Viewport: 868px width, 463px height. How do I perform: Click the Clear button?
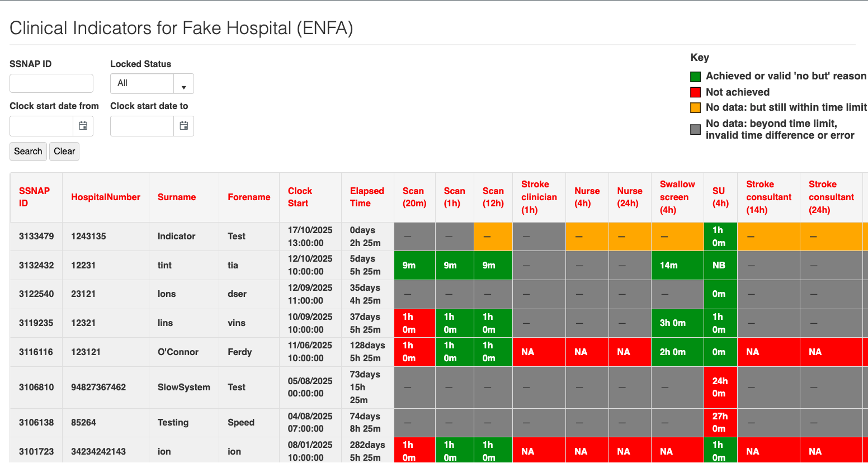[64, 152]
